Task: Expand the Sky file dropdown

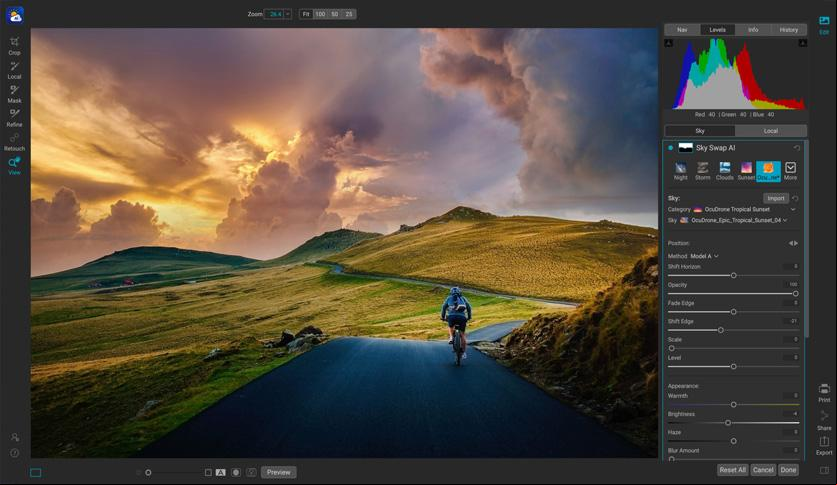Action: coord(785,220)
